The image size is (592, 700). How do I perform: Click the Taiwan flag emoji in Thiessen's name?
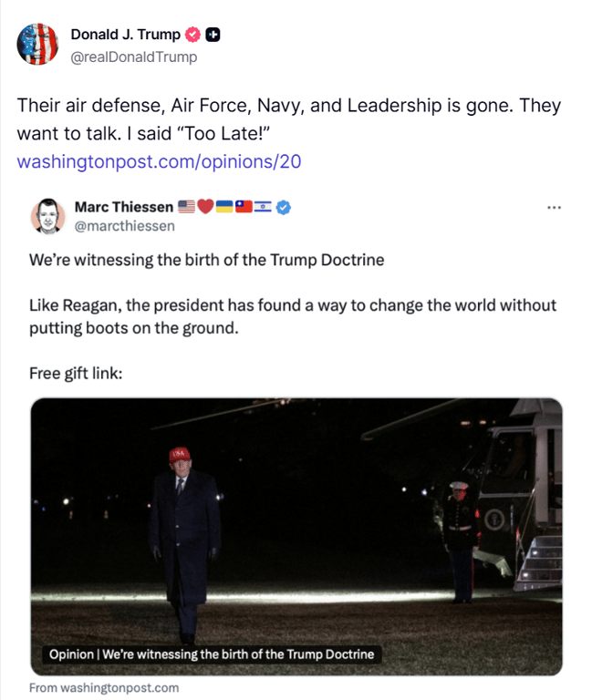[244, 207]
